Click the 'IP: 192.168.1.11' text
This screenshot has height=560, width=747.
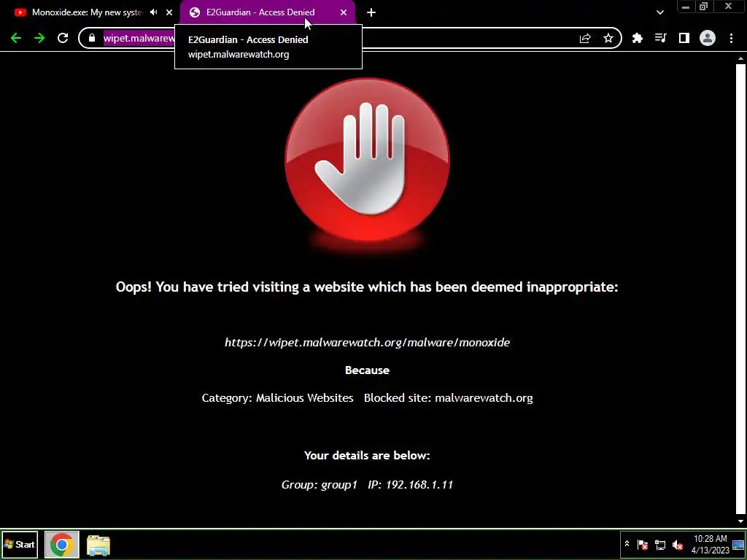[x=410, y=485]
